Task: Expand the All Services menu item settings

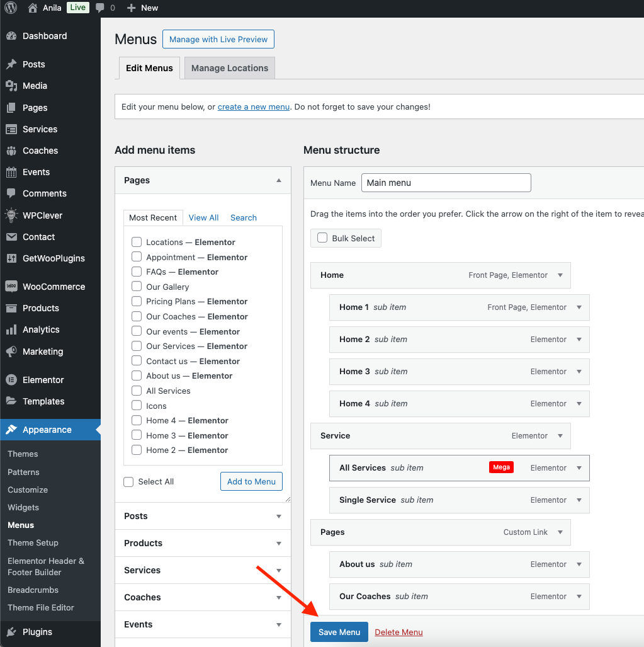Action: [x=579, y=468]
